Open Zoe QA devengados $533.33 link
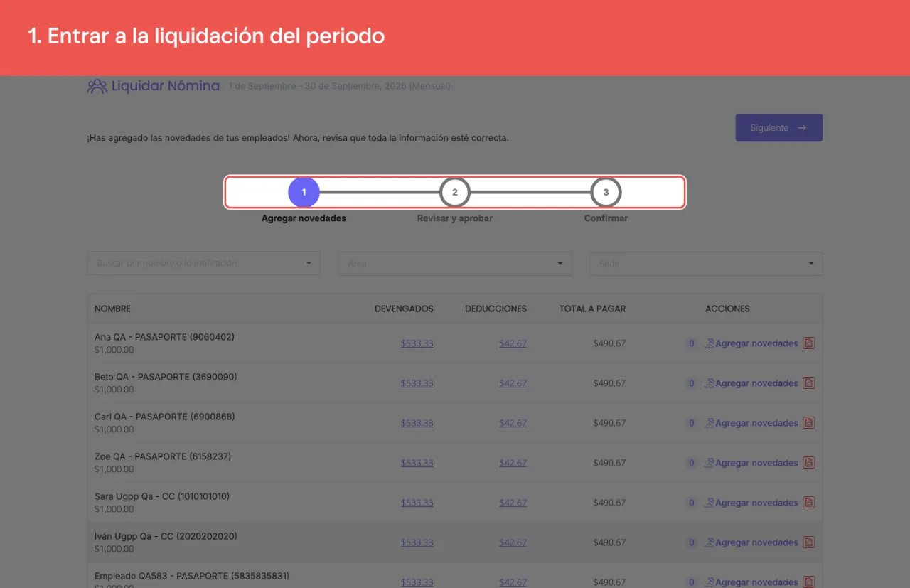Viewport: 910px width, 588px height. click(x=417, y=463)
